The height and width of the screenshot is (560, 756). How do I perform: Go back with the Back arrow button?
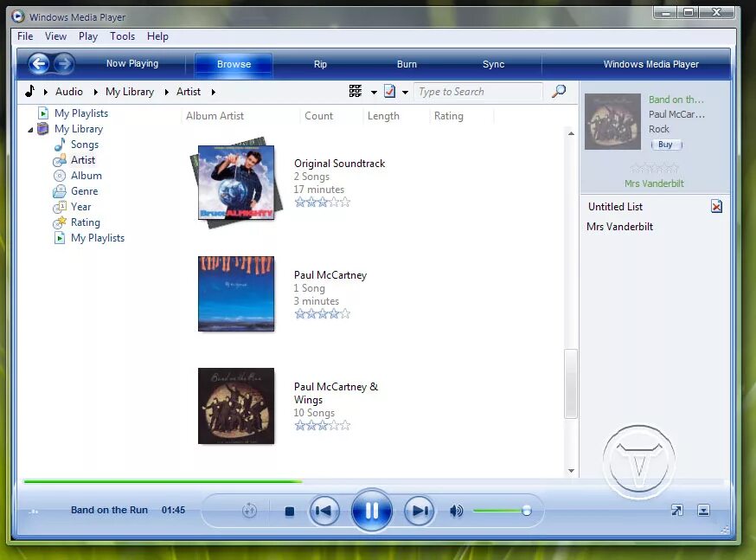point(39,64)
